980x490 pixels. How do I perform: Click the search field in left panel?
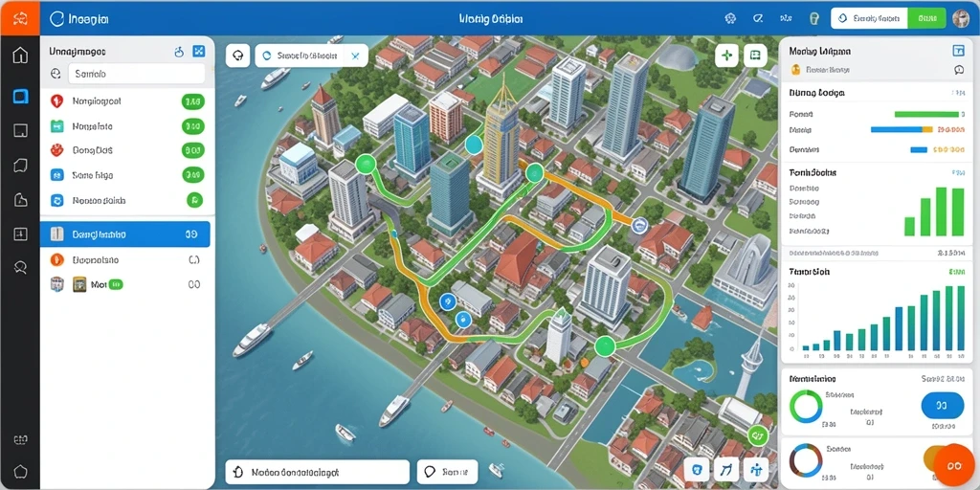pos(136,74)
